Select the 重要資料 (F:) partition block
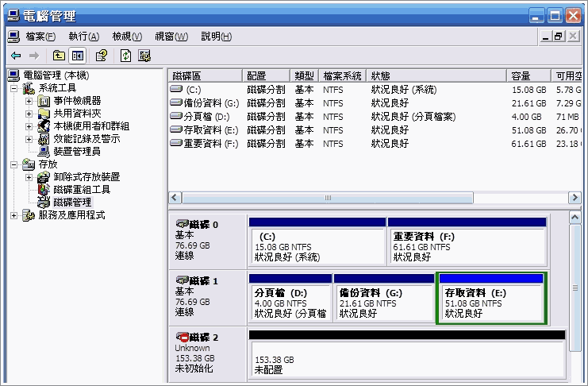 coord(467,241)
